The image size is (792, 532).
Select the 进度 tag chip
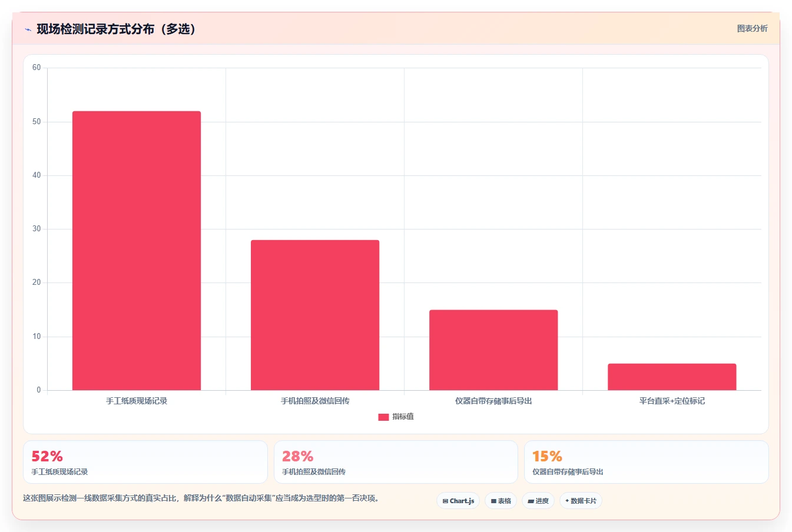(538, 501)
